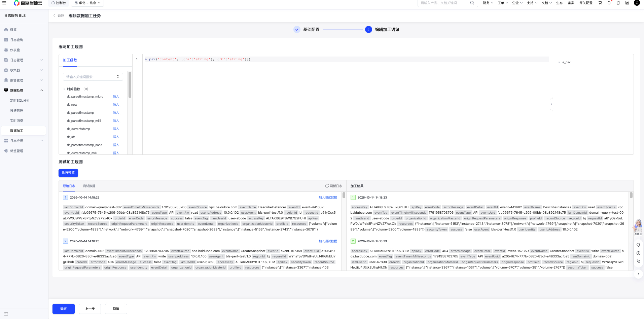This screenshot has width=644, height=319.
Task: Switch to the 测试数据 tab
Action: pyautogui.click(x=89, y=186)
